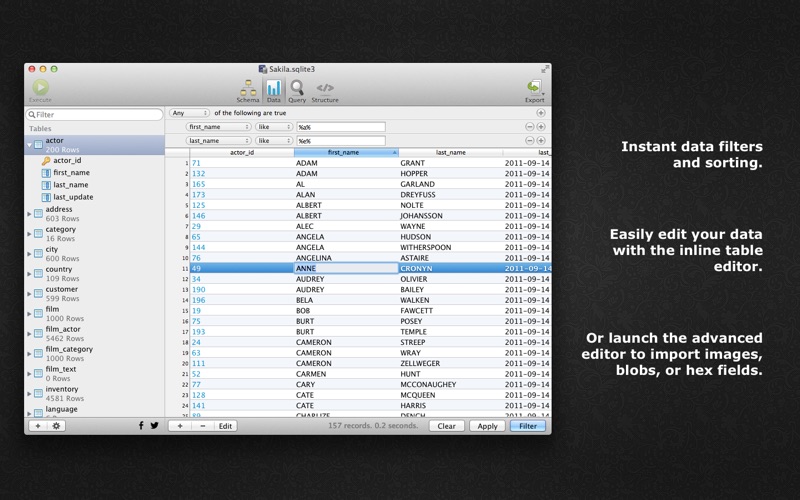Screen dimensions: 800x500
Task: Open the like operator dropdown for first_name
Action: click(x=274, y=127)
